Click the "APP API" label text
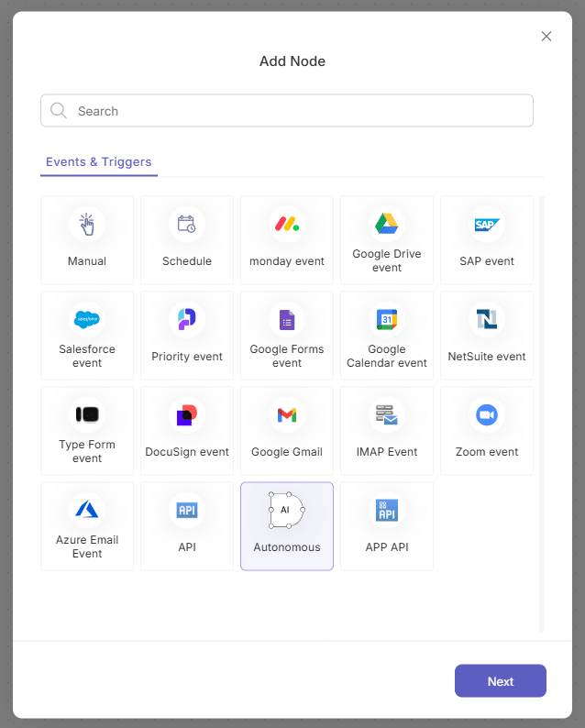This screenshot has width=585, height=728. pos(387,547)
